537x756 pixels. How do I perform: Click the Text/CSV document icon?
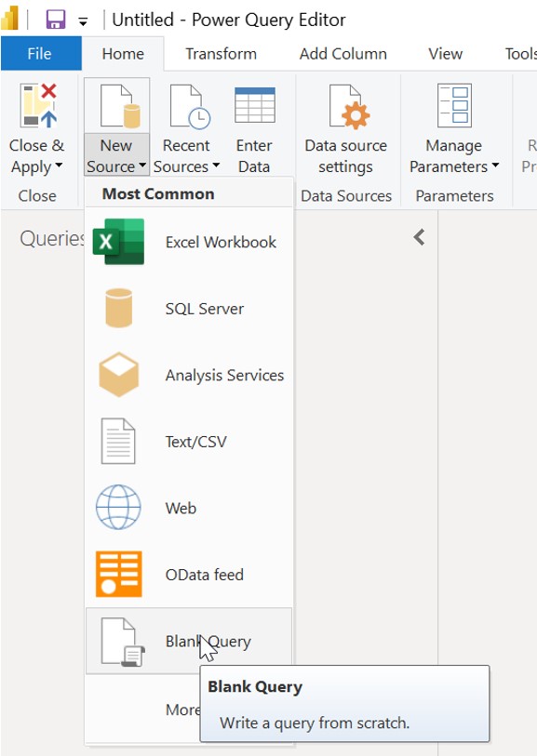pos(118,441)
